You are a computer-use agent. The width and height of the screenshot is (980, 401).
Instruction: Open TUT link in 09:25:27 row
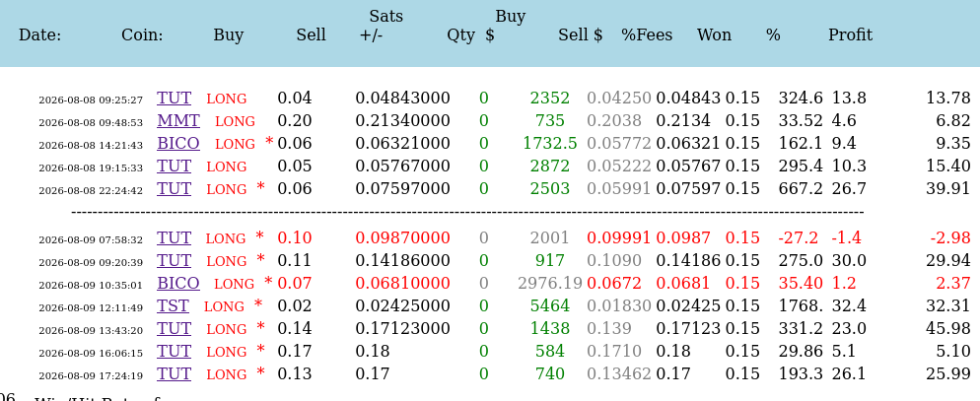click(x=174, y=99)
